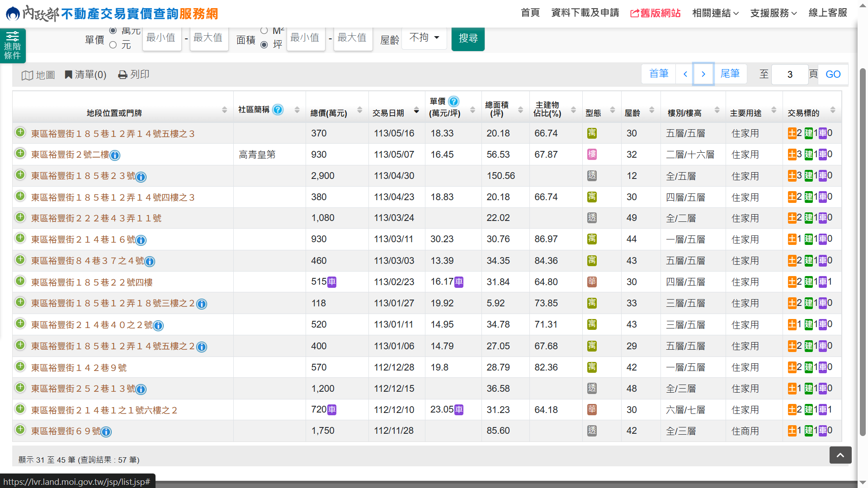Click the info icon beside 東區裕豐街185巷12弄18號三樓之2

(x=202, y=304)
